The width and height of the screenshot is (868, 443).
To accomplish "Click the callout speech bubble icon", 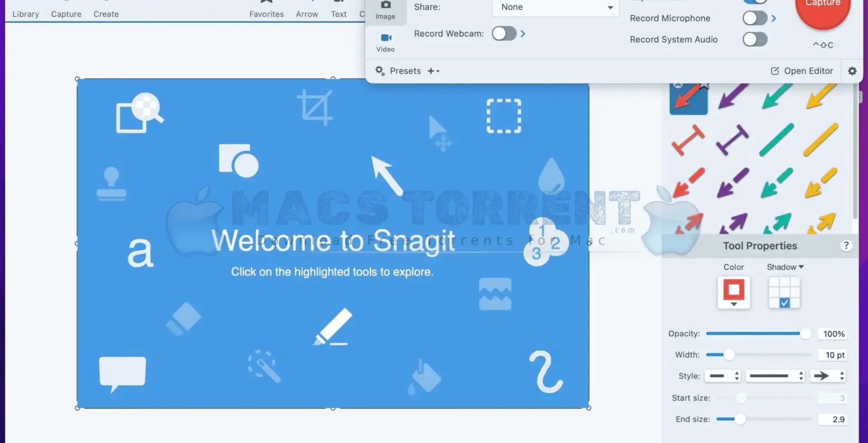I will click(123, 374).
